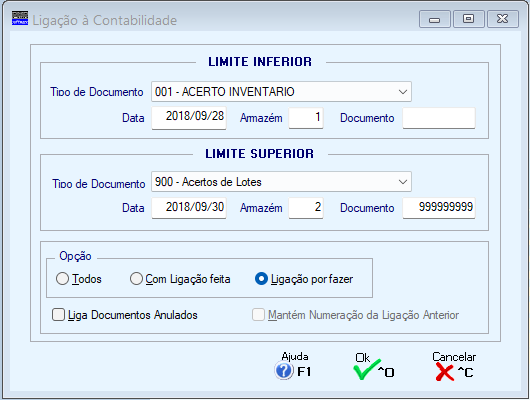Enable Liga Documentos Anulados checkbox
The image size is (530, 400).
[58, 314]
